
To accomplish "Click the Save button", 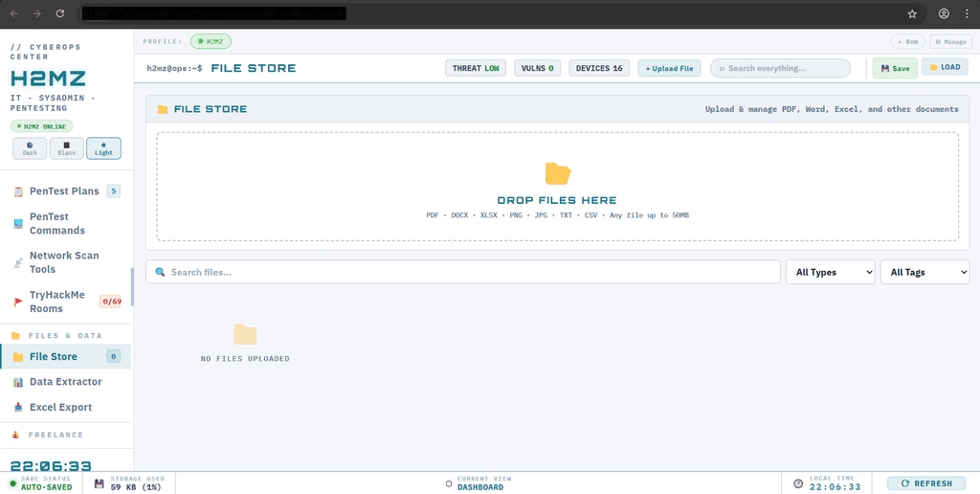I will tap(895, 68).
